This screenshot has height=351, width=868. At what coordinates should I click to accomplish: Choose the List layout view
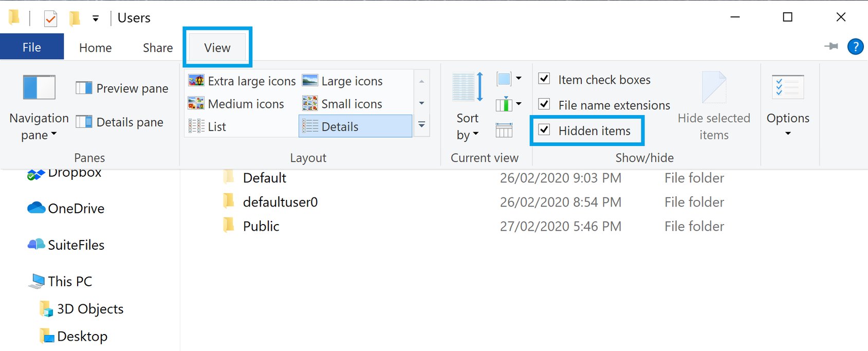tap(208, 126)
